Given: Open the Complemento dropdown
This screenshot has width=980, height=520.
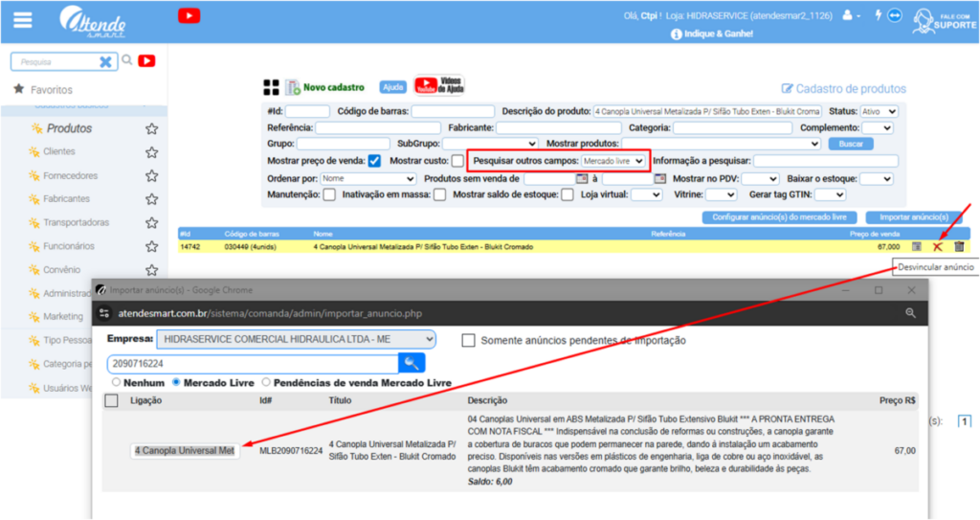Looking at the screenshot, I should click(877, 127).
